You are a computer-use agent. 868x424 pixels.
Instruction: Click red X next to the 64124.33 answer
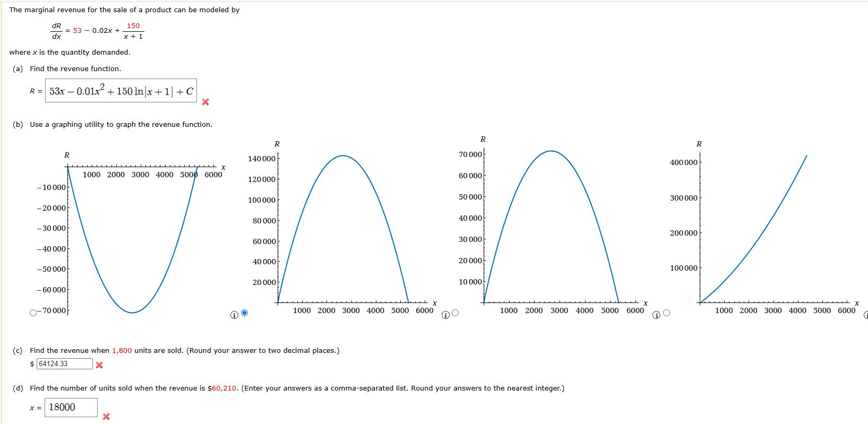(99, 365)
